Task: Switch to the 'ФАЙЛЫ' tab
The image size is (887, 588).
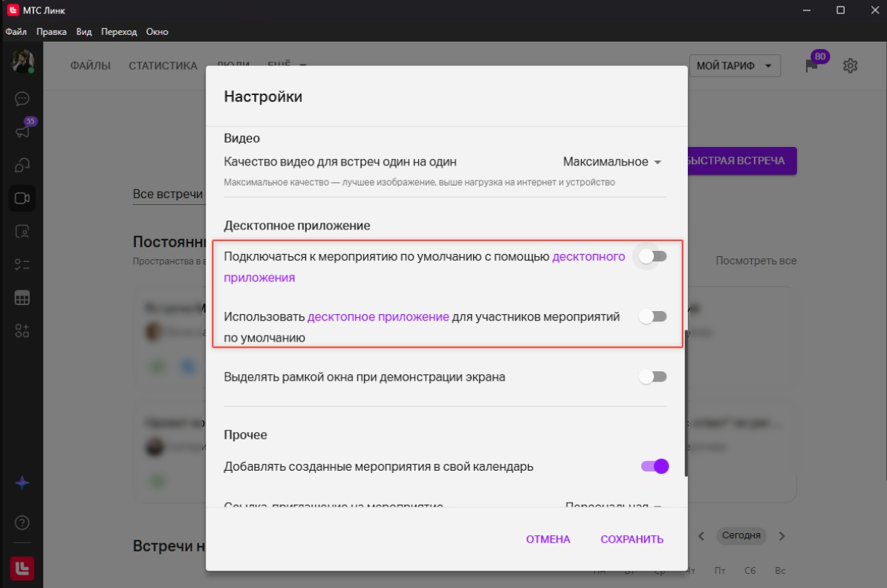Action: point(91,66)
